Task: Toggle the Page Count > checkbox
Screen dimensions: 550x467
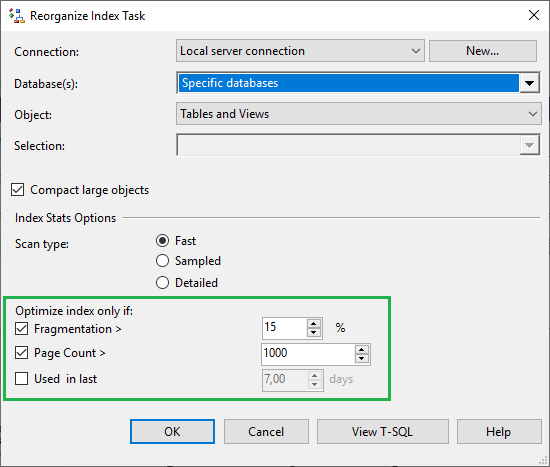Action: pyautogui.click(x=21, y=353)
